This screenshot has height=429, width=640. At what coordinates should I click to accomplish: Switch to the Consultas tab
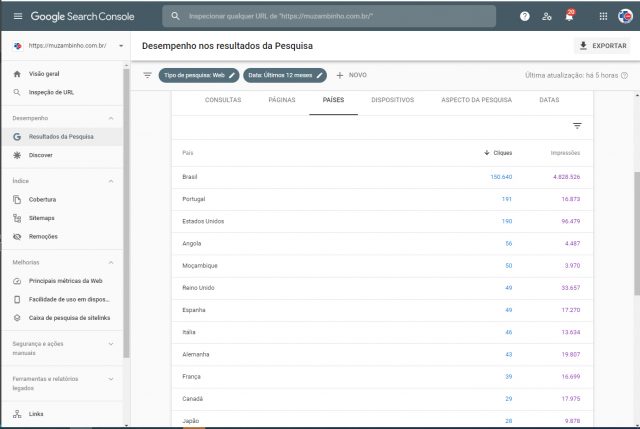pos(222,100)
